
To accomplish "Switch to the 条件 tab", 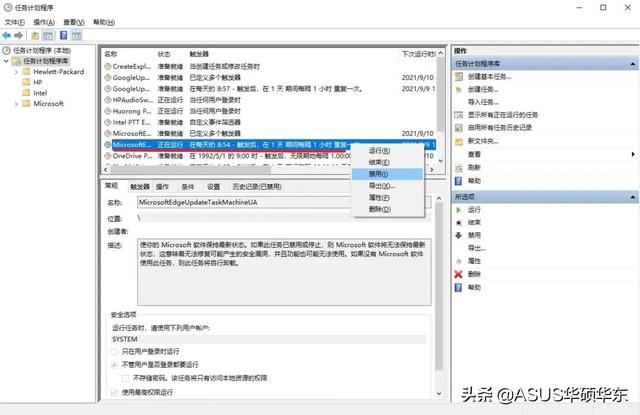I will tap(188, 187).
